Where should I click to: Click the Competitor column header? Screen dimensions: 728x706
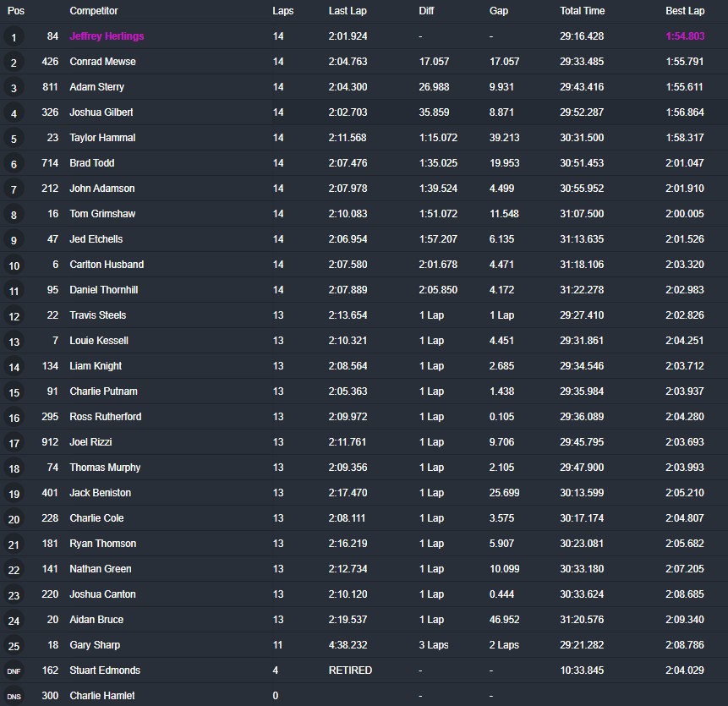tap(94, 11)
